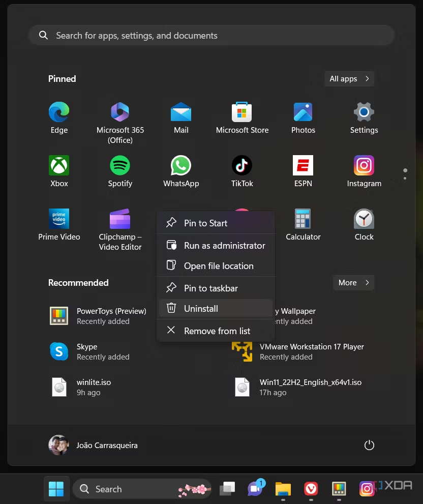Screen dimensions: 423x504
Task: Click the More recommended button
Action: click(353, 283)
